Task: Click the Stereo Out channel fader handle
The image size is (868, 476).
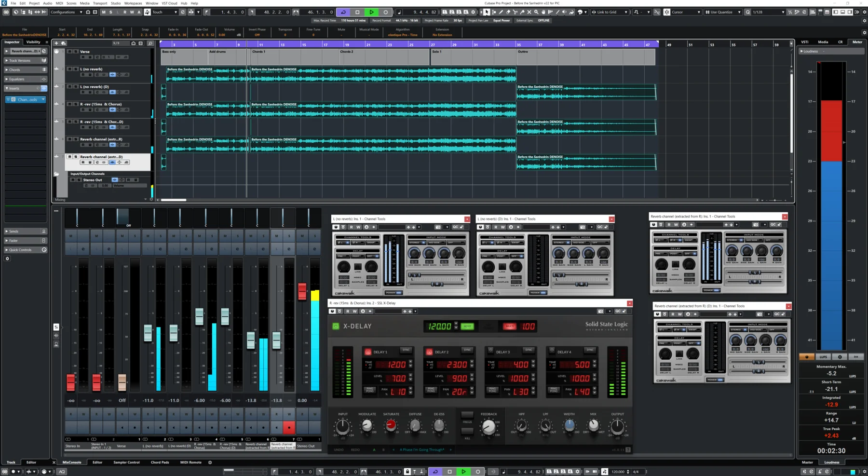Action: [x=302, y=291]
